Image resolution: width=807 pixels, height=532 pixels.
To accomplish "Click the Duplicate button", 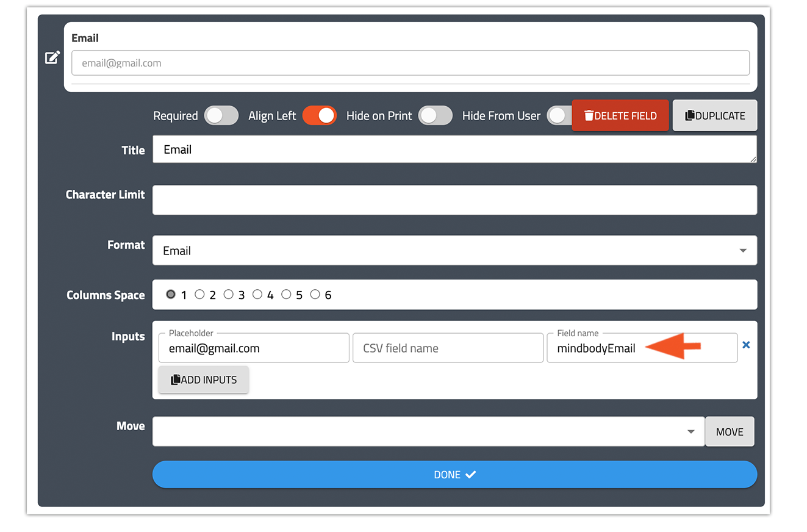I will point(715,115).
